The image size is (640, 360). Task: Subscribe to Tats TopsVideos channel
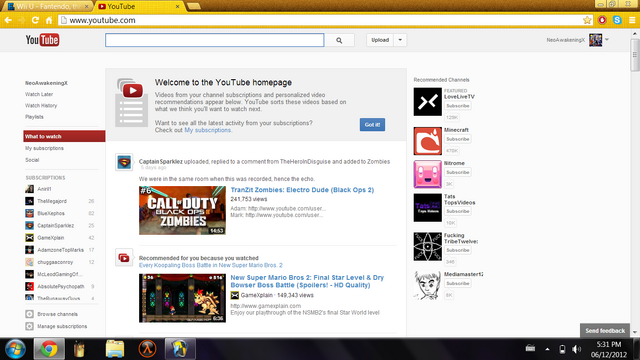click(x=458, y=211)
